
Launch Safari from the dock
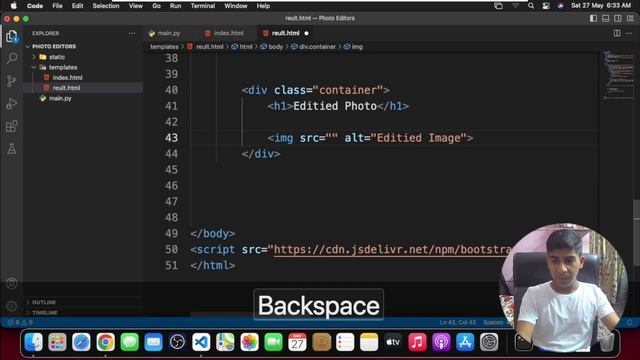click(x=81, y=342)
